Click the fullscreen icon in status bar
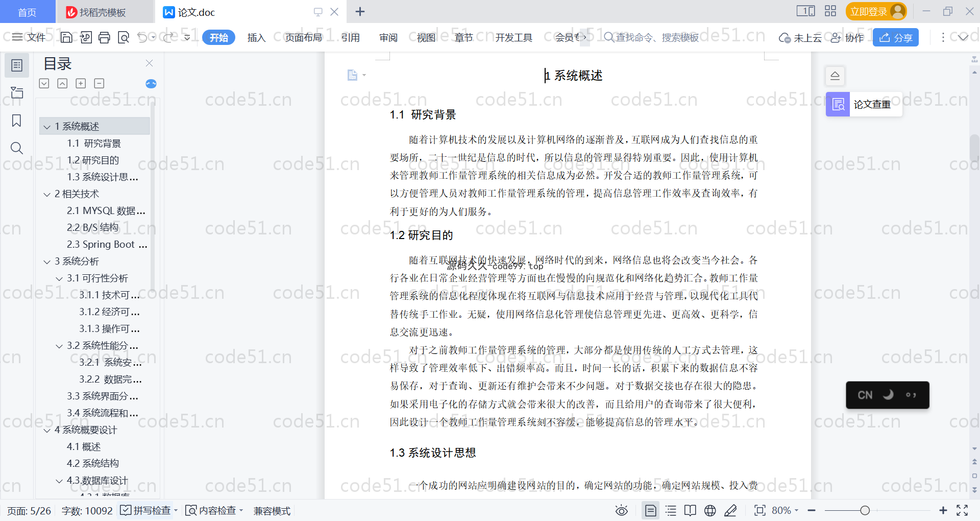Screen dimensions: 980x521 tap(962, 510)
